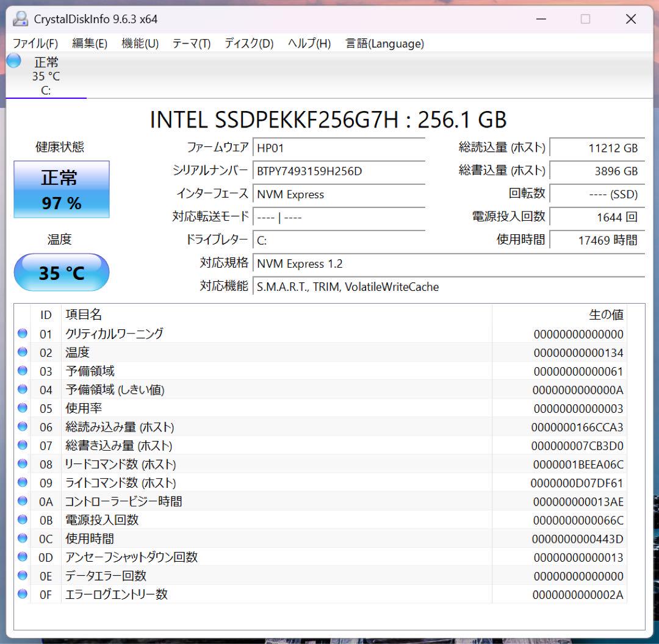This screenshot has height=644, width=659.
Task: Click the drive title INTEL SSDPEKKF256G7H : 256.1 GB
Action: (x=328, y=120)
